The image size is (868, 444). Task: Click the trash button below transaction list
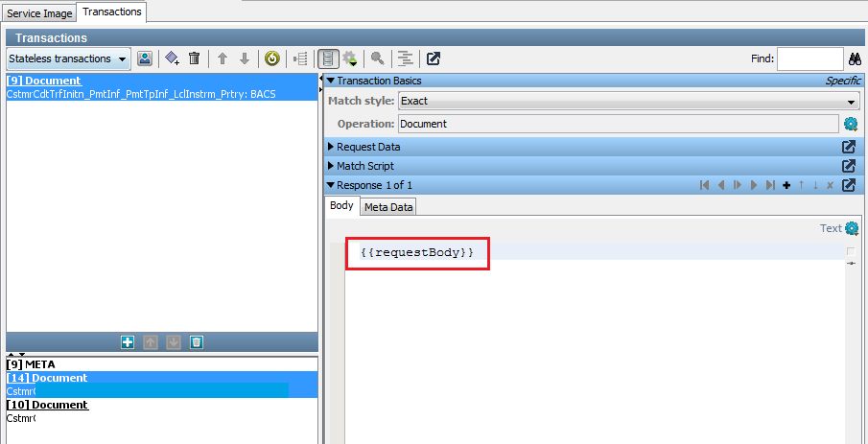pos(197,342)
